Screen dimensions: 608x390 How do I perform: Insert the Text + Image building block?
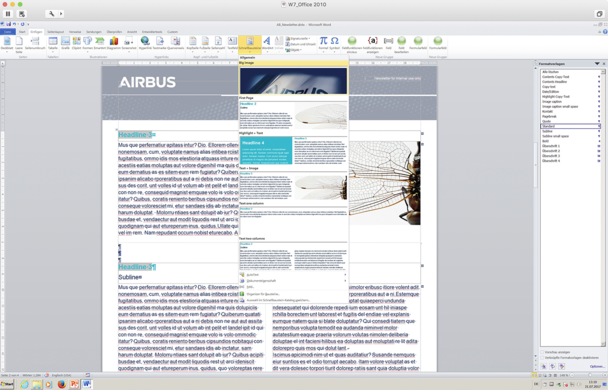294,184
